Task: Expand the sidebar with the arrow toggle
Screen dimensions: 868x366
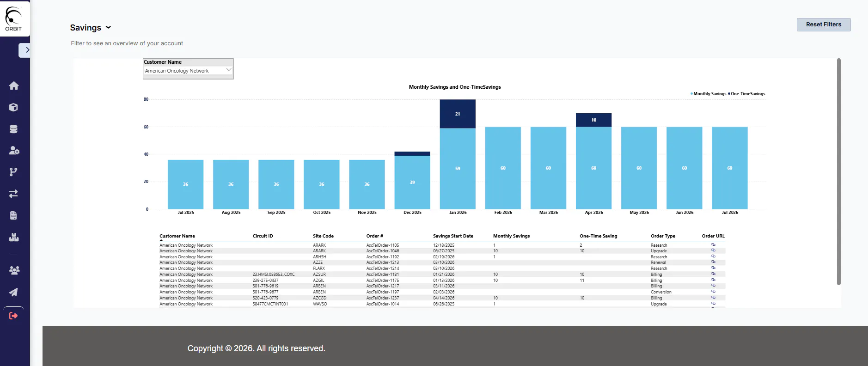Action: 25,50
